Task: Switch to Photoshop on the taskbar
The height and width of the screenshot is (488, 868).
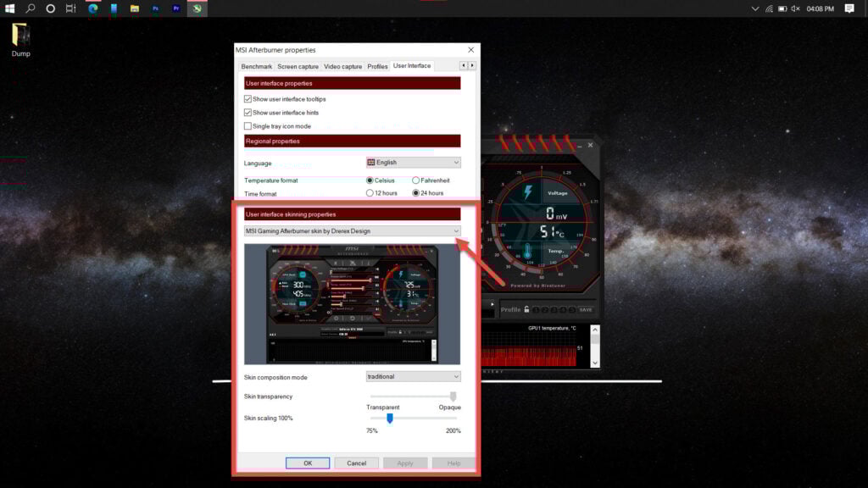Action: tap(156, 8)
